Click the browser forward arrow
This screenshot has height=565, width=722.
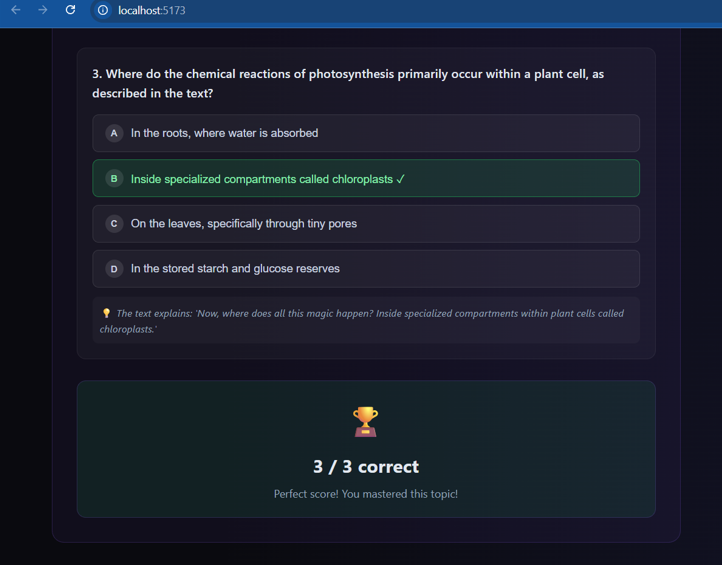43,10
